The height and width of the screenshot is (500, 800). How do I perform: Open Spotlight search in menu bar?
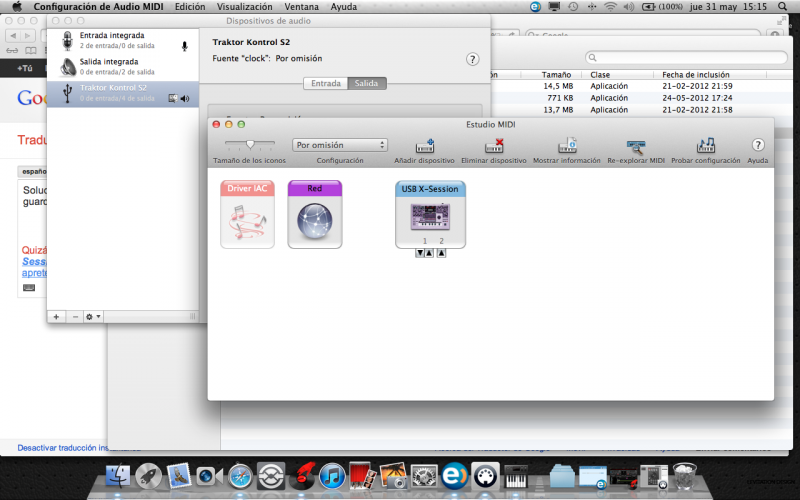(782, 7)
